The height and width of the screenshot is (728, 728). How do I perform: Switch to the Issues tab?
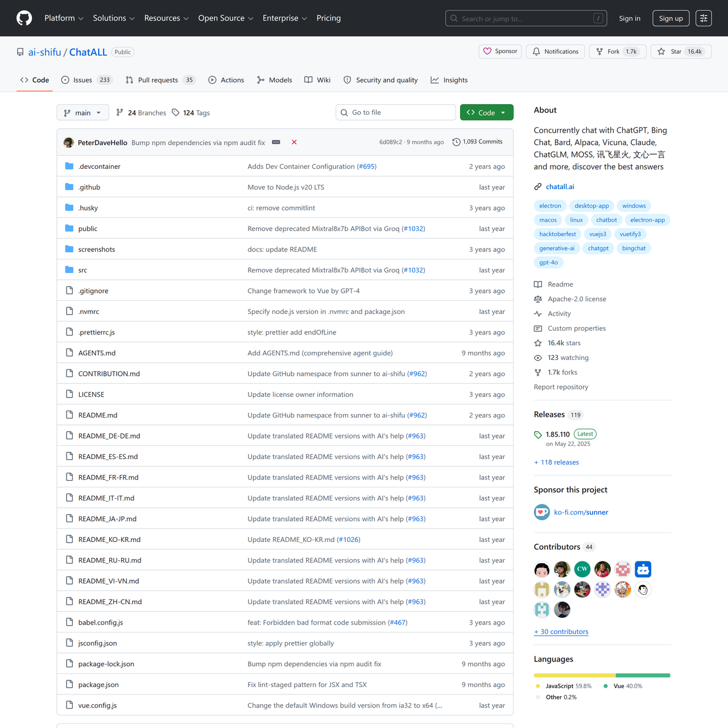[x=86, y=80]
